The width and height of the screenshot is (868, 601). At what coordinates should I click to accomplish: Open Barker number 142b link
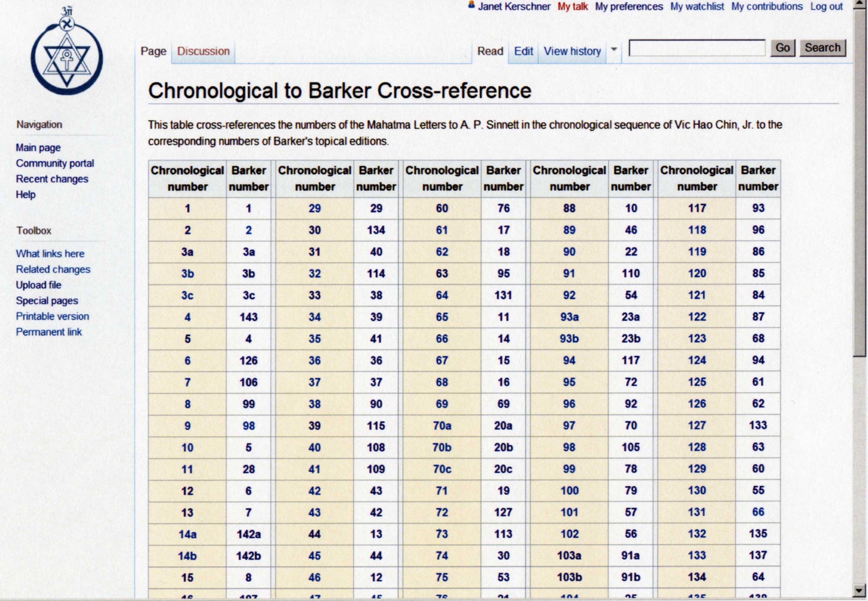point(249,556)
